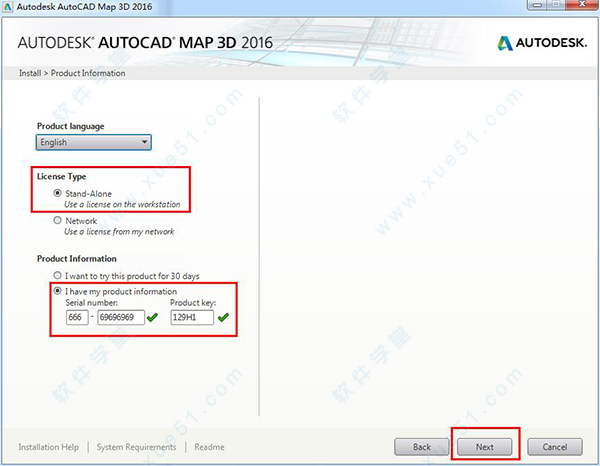Open the Readme link

click(209, 447)
